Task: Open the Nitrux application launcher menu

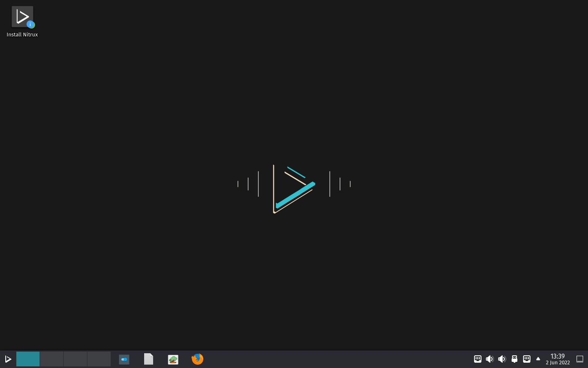Action: point(8,359)
